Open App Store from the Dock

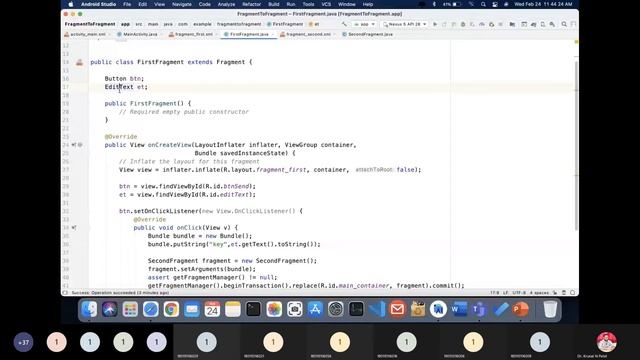(x=315, y=309)
